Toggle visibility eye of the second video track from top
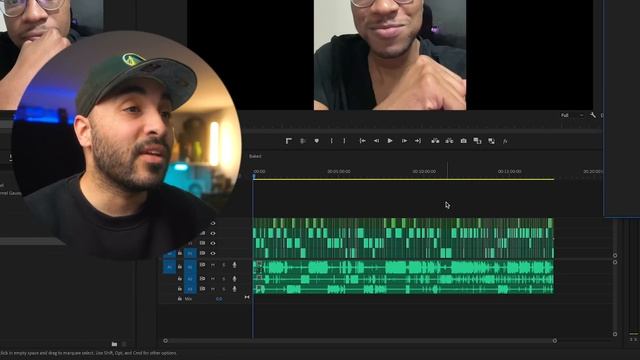This screenshot has height=360, width=640. [213, 233]
